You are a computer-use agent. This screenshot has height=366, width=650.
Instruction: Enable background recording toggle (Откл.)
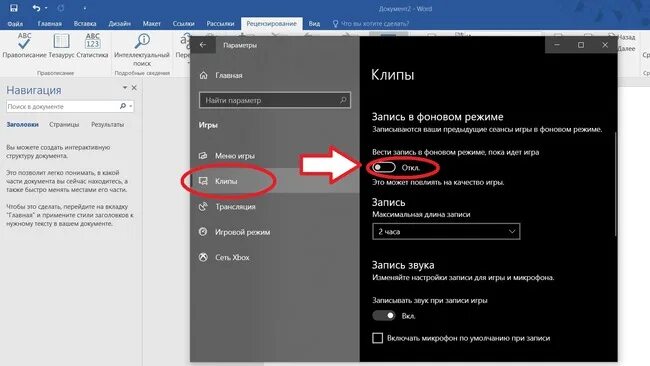(383, 167)
